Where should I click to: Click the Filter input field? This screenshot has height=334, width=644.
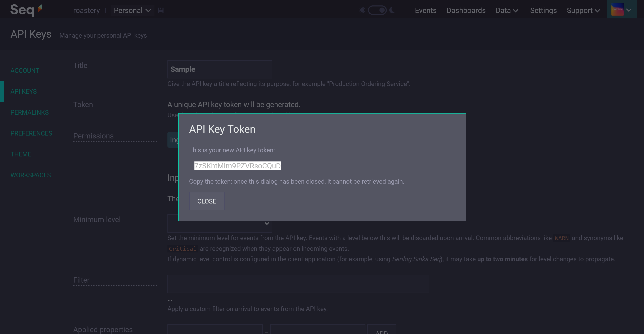[x=298, y=284]
